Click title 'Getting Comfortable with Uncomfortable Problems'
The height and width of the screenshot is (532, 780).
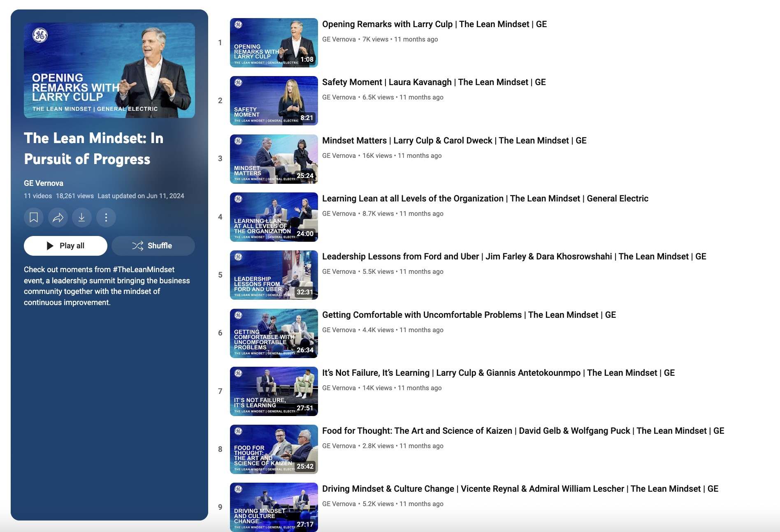pos(469,315)
